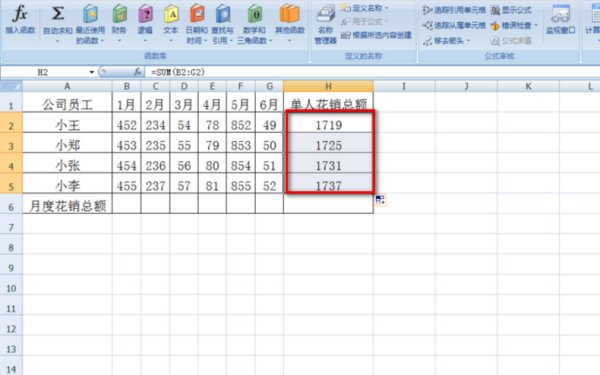Open the Recently Used functions book icon

point(90,14)
